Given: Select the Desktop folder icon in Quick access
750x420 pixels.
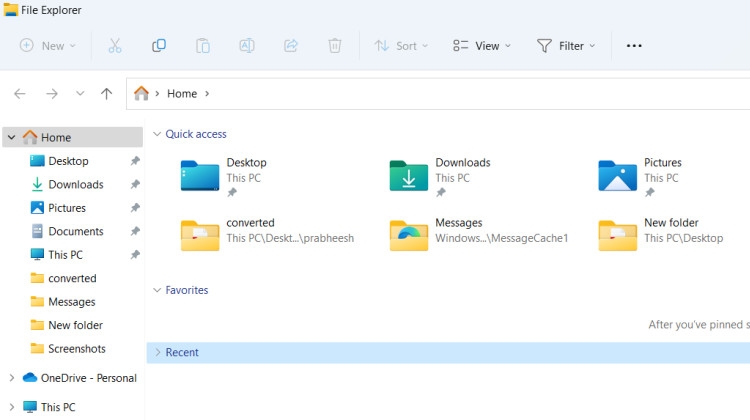Looking at the screenshot, I should [x=200, y=176].
